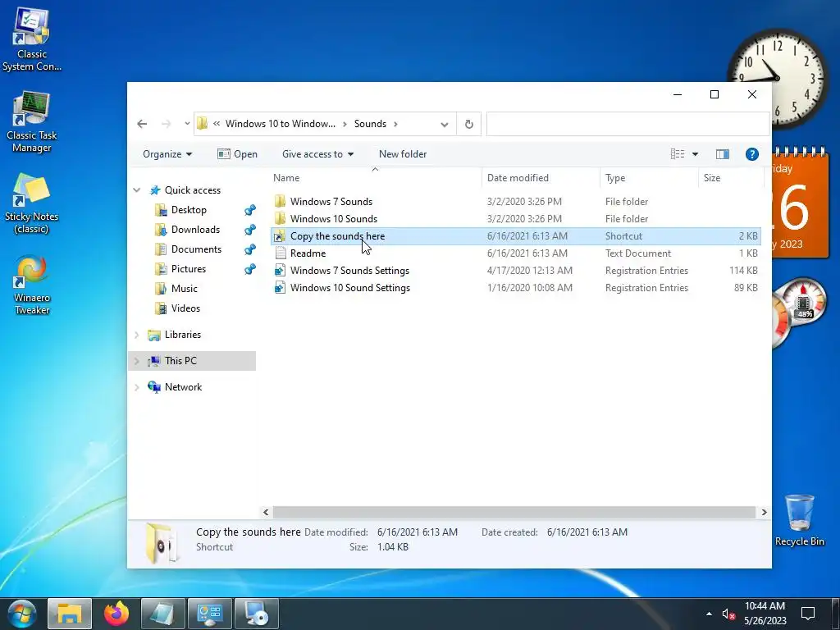This screenshot has width=840, height=630.
Task: Sort by the Size column header
Action: [x=731, y=178]
